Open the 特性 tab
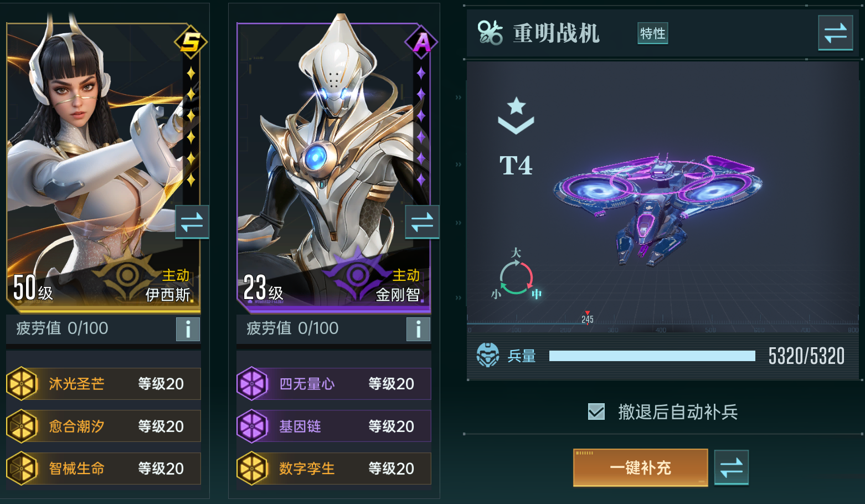 [652, 33]
